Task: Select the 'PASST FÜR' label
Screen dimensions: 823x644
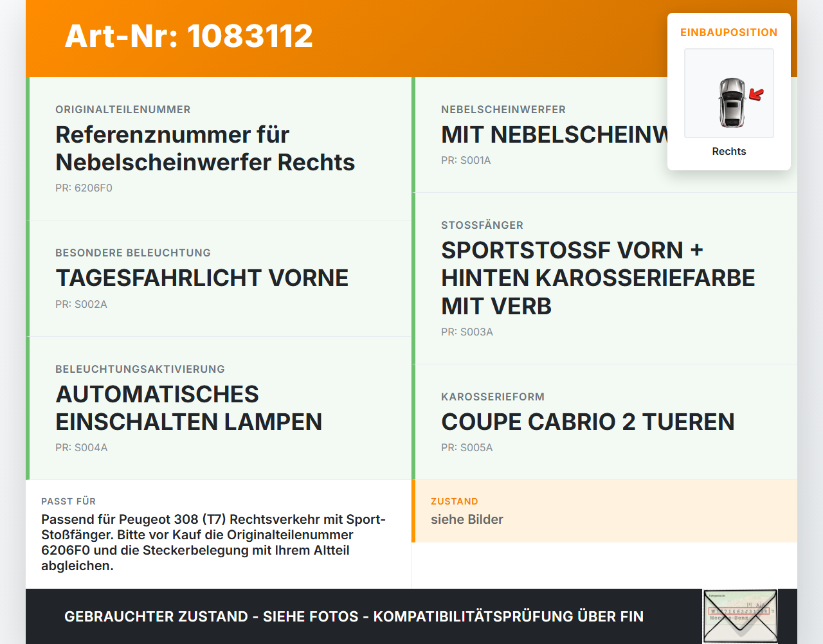Action: point(68,501)
